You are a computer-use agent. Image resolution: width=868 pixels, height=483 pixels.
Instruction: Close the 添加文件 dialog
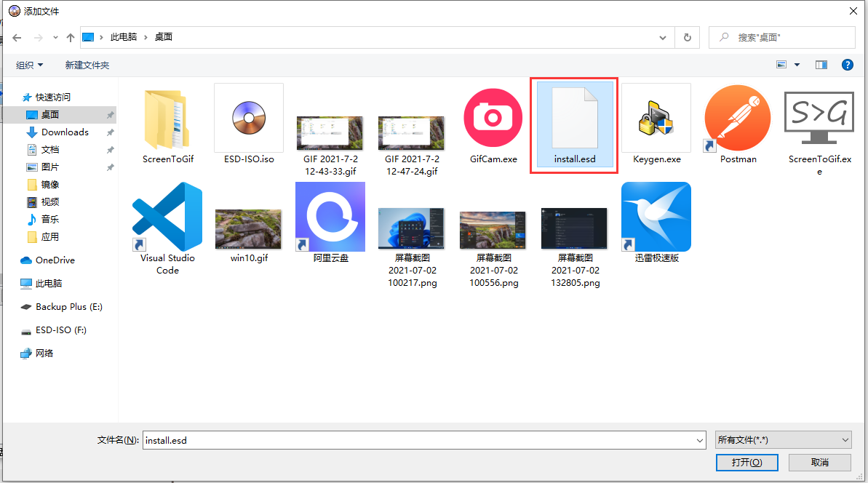click(853, 11)
